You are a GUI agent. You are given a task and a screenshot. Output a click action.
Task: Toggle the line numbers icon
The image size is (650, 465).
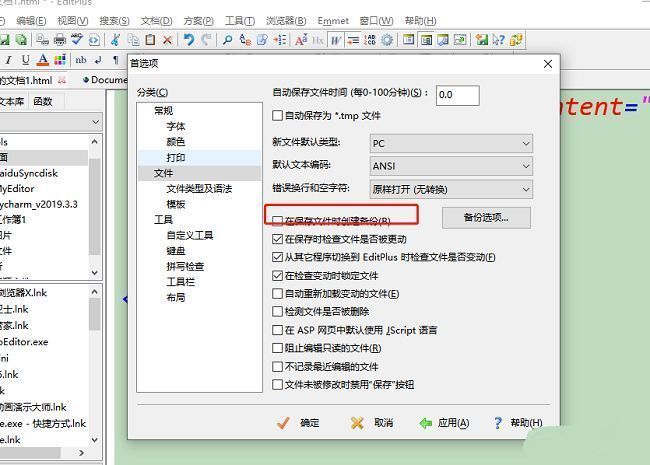(370, 40)
